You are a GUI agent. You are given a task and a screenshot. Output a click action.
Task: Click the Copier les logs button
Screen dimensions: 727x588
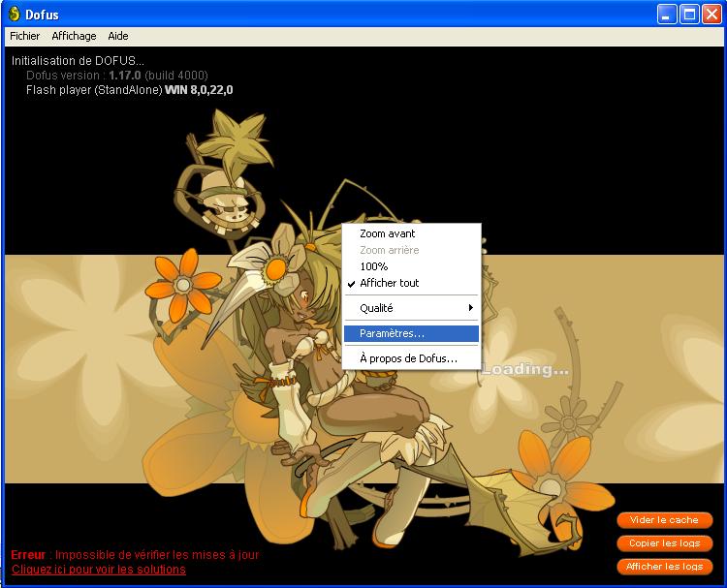tap(664, 543)
